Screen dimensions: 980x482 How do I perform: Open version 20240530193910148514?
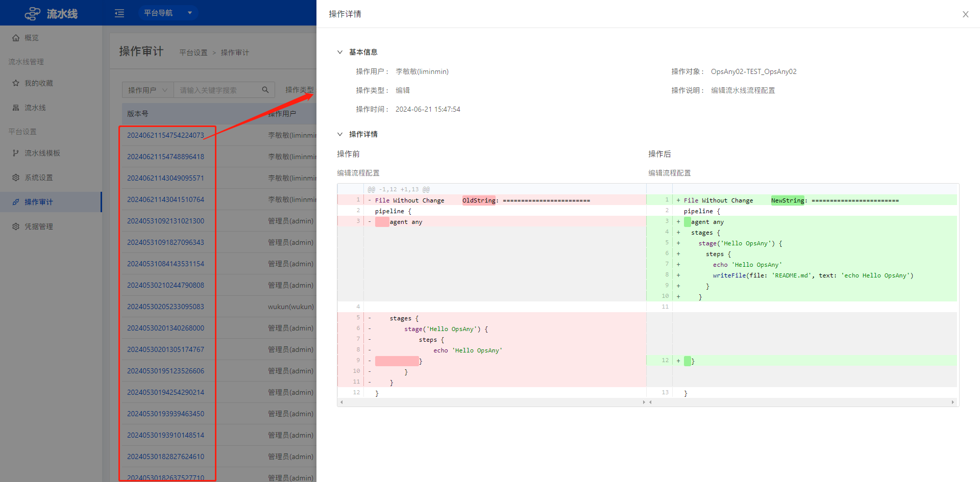[165, 435]
